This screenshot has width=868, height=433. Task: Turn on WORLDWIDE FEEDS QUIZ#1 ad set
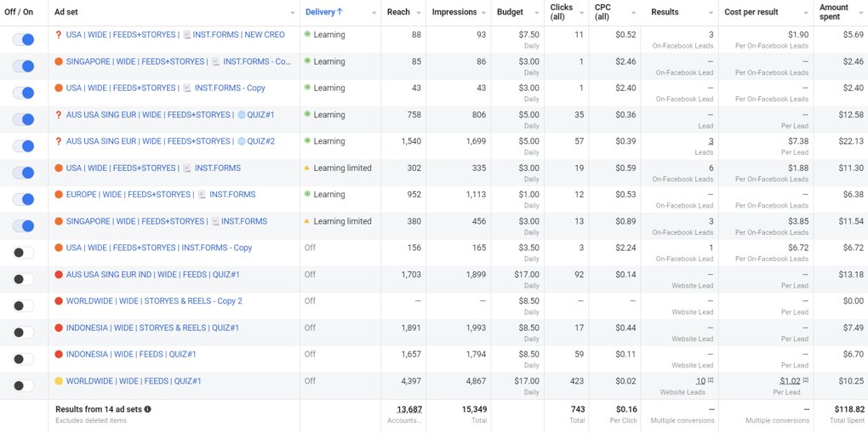[x=24, y=385]
